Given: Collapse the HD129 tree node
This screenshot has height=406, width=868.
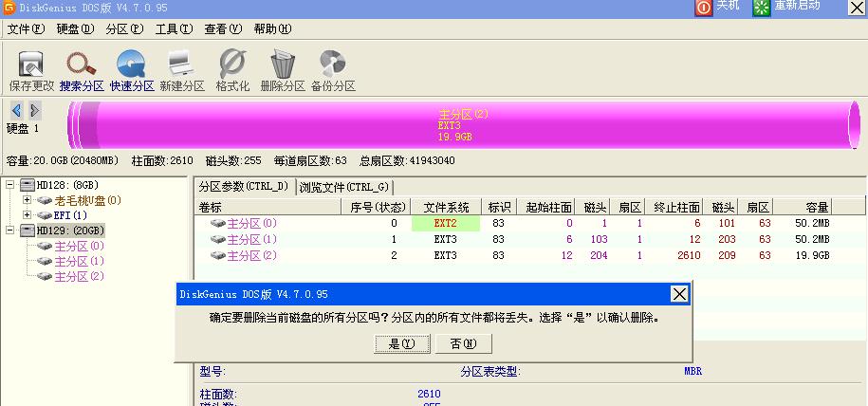Looking at the screenshot, I should (x=10, y=230).
